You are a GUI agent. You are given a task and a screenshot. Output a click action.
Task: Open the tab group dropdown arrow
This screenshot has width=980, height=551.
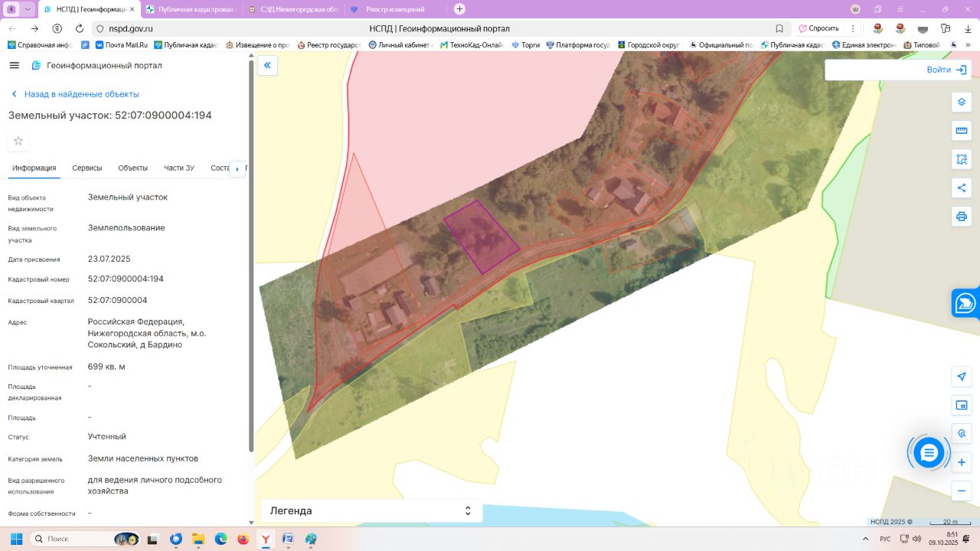[28, 9]
